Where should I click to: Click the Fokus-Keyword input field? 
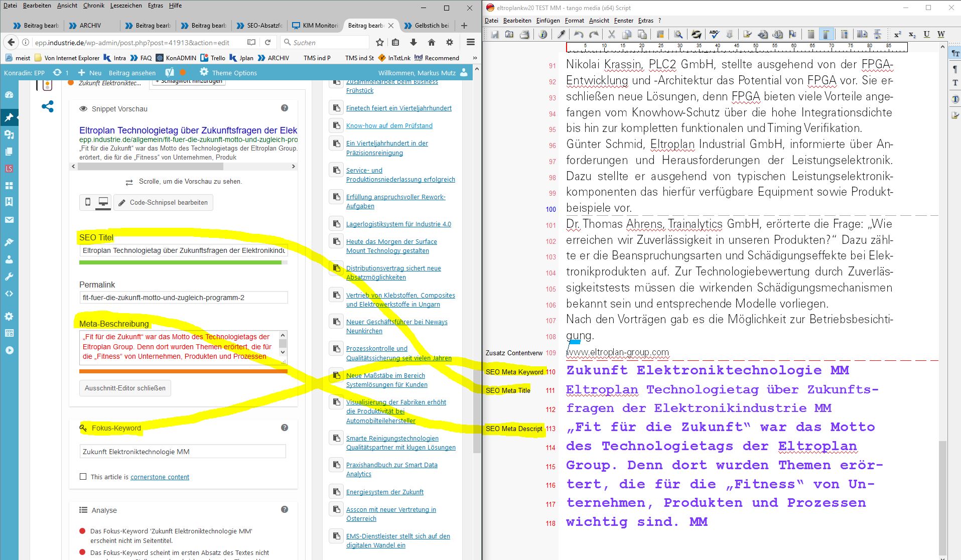click(x=183, y=452)
